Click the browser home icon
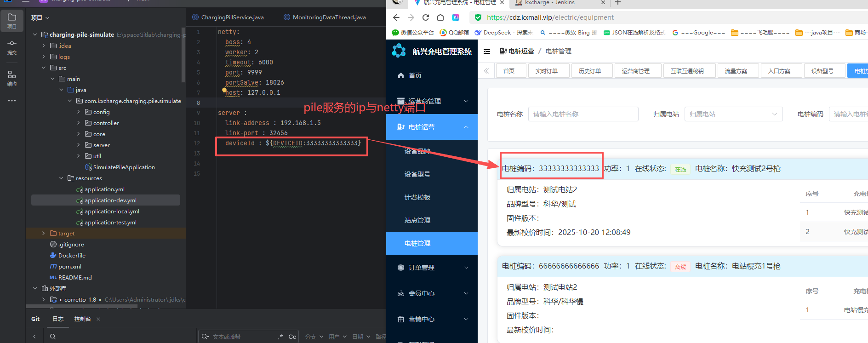 (440, 17)
